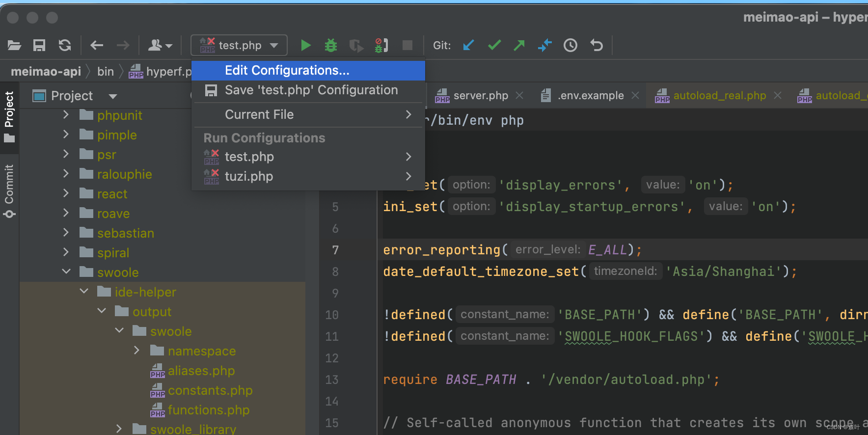The width and height of the screenshot is (868, 435).
Task: Expand the ralouphie folder
Action: tap(66, 174)
